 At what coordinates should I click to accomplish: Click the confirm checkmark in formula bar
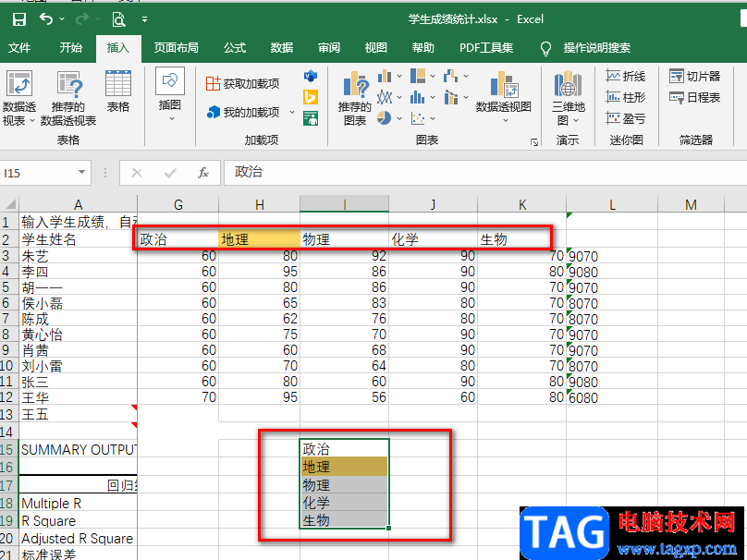coord(170,173)
